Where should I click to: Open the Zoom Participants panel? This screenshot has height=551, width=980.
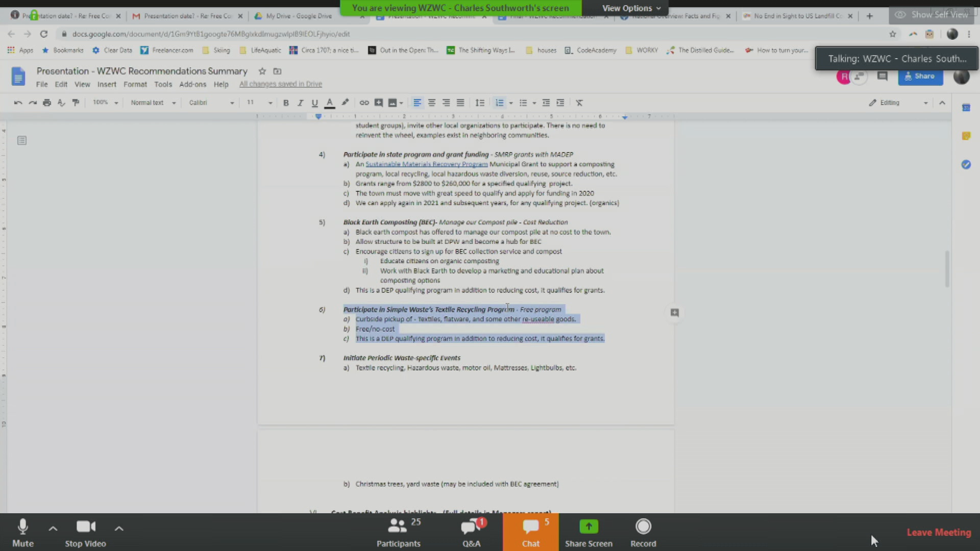point(399,533)
